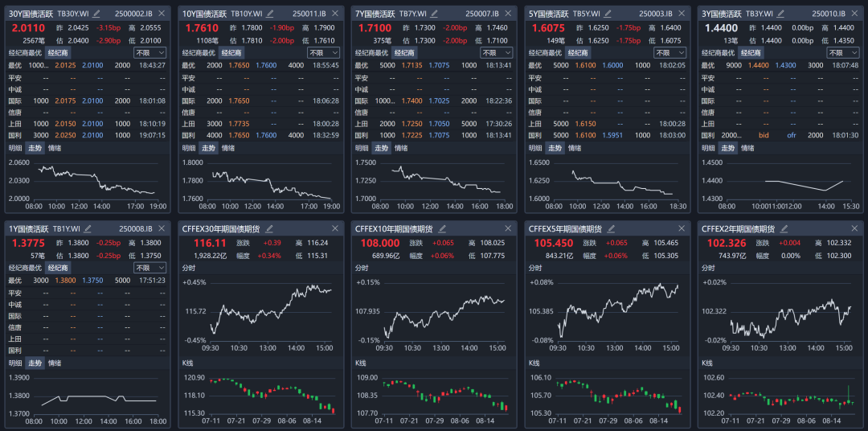Open the 情绪 tab in 10Y panel
Screen dimensions: 868x431
pyautogui.click(x=228, y=148)
